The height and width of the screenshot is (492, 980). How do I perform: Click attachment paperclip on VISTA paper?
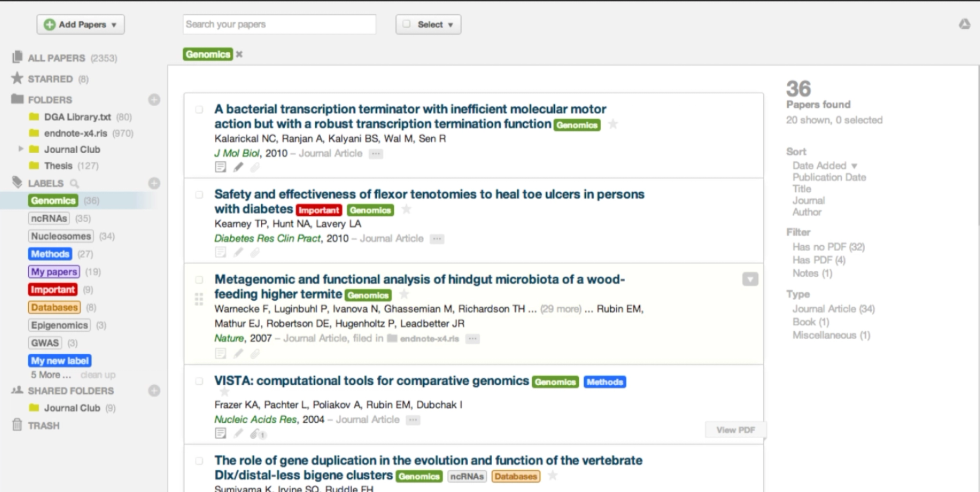coord(256,434)
